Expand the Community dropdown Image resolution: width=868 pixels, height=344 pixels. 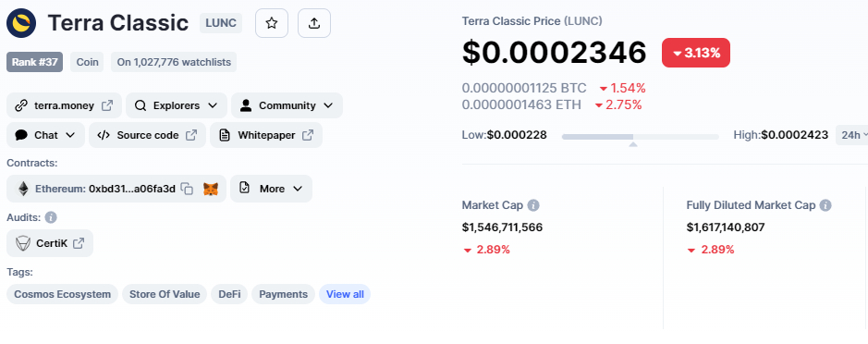pos(287,105)
